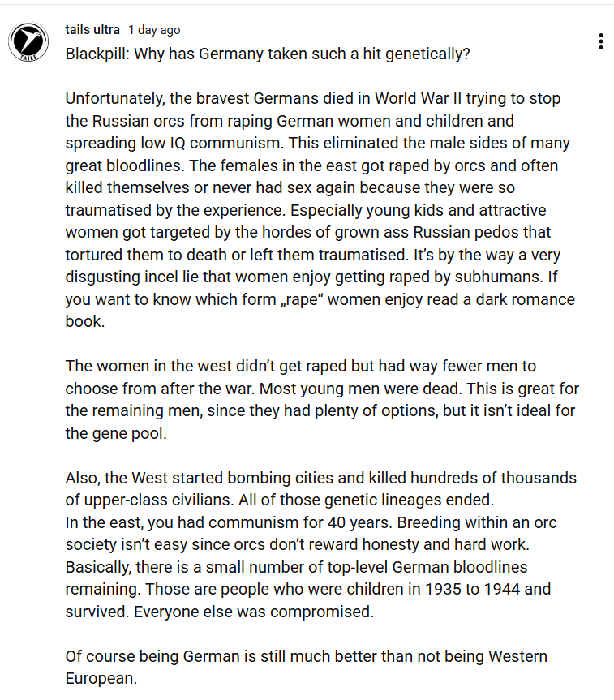Click the line starting 'The women in the west'
This screenshot has width=614, height=700.
coord(301,367)
